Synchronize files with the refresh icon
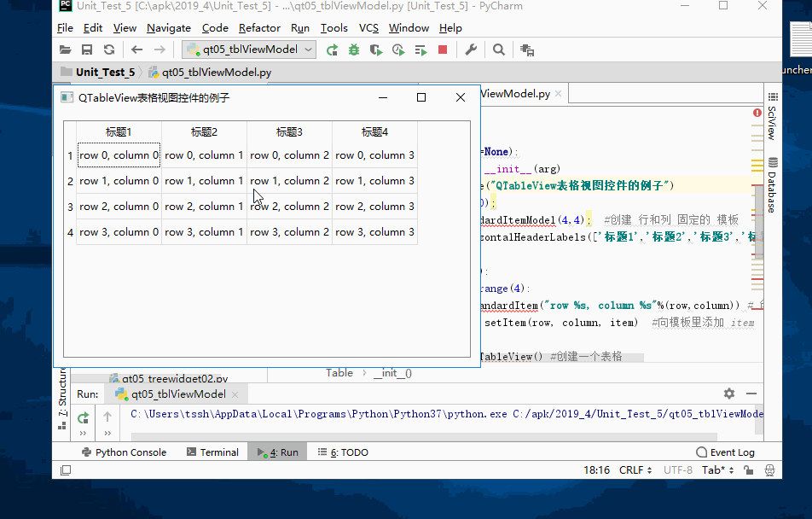The image size is (812, 519). (109, 50)
